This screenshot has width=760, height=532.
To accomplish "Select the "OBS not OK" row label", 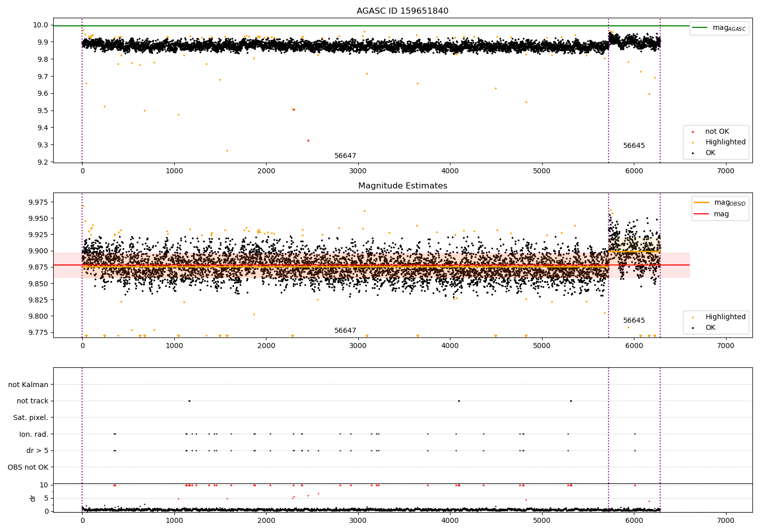I will pyautogui.click(x=28, y=467).
